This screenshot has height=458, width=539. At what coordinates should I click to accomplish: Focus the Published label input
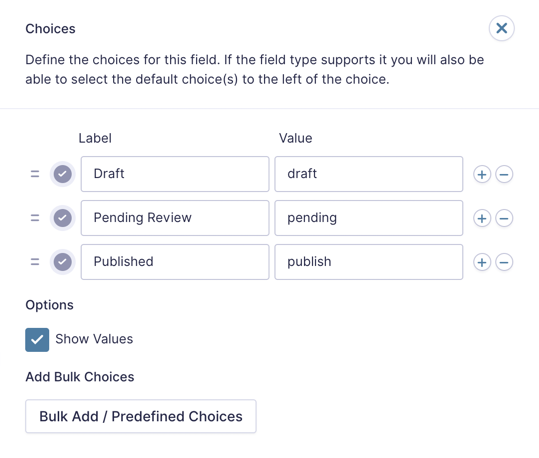click(x=175, y=262)
